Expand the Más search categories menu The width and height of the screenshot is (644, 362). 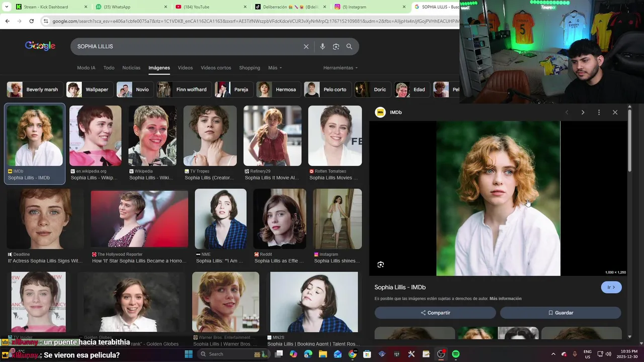(x=275, y=68)
